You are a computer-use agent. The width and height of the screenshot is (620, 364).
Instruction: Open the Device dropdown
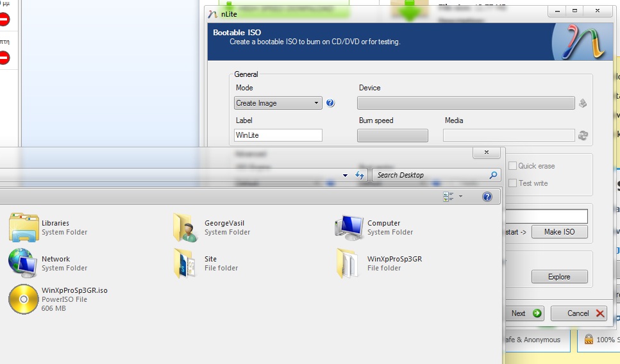[465, 103]
